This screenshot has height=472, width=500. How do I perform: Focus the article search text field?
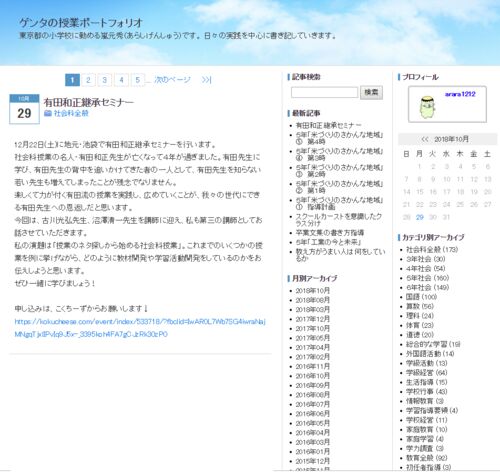coord(324,92)
